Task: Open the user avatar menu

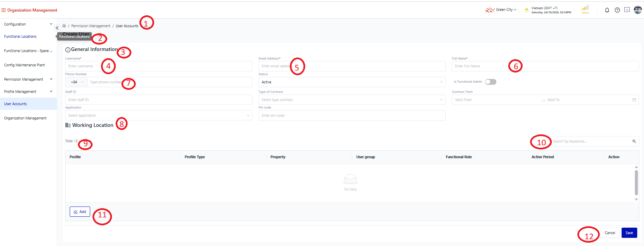Action: [638, 10]
